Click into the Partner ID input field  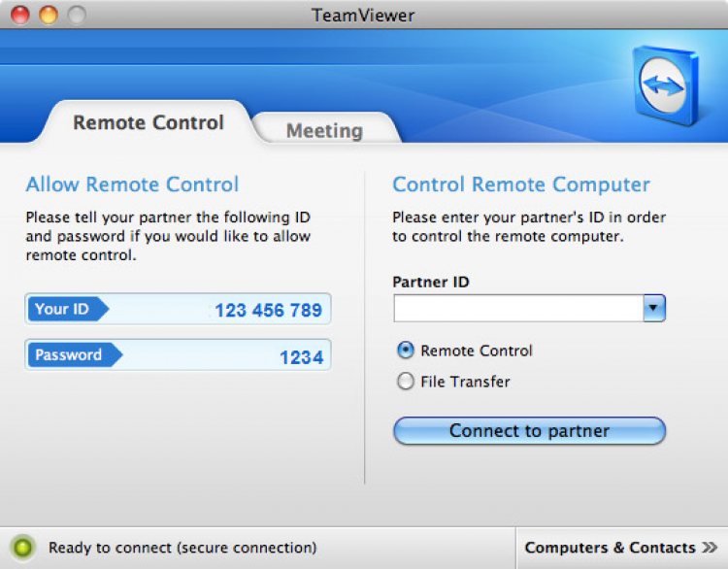[x=518, y=308]
